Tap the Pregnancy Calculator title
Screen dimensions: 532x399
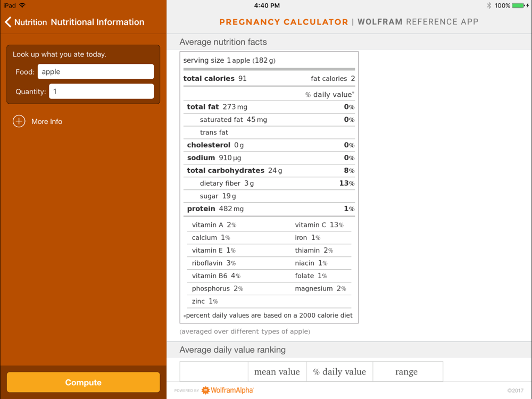tap(284, 22)
